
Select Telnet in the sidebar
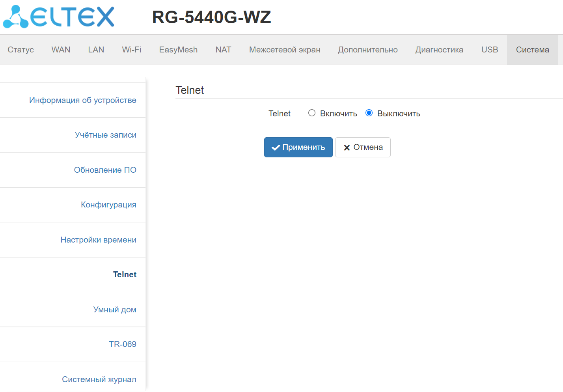point(125,274)
